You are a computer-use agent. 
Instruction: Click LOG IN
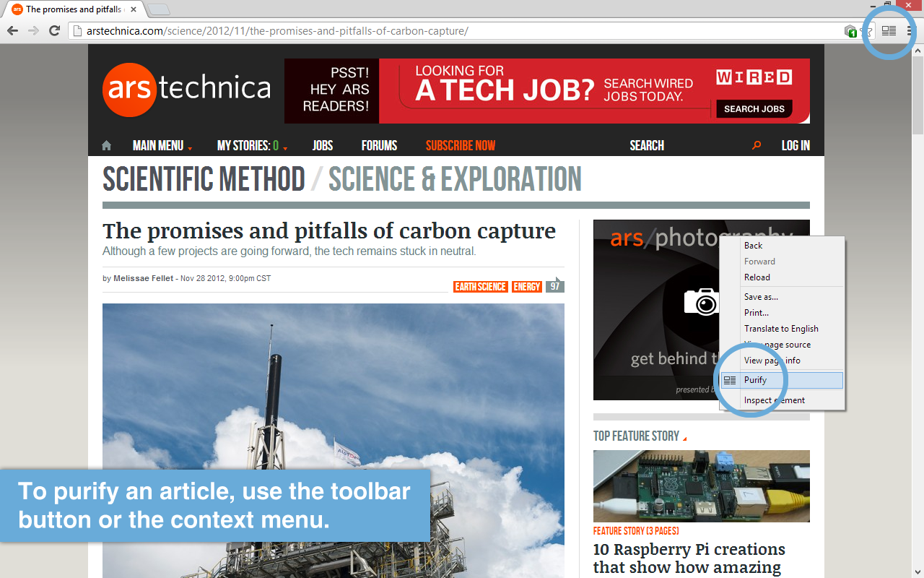[x=796, y=145]
